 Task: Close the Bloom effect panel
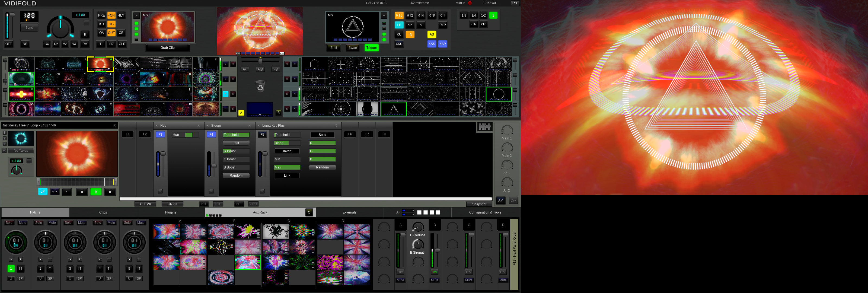250,126
